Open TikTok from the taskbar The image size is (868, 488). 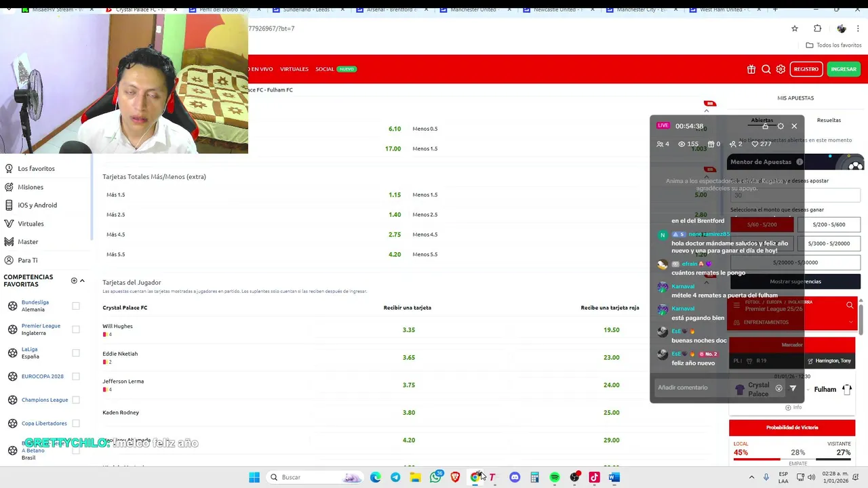click(x=594, y=477)
